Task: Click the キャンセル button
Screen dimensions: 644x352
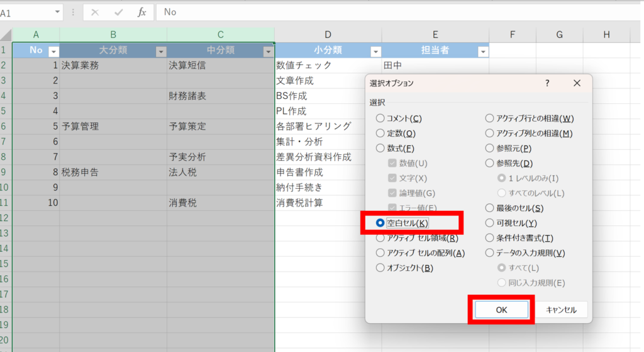Action: click(561, 310)
